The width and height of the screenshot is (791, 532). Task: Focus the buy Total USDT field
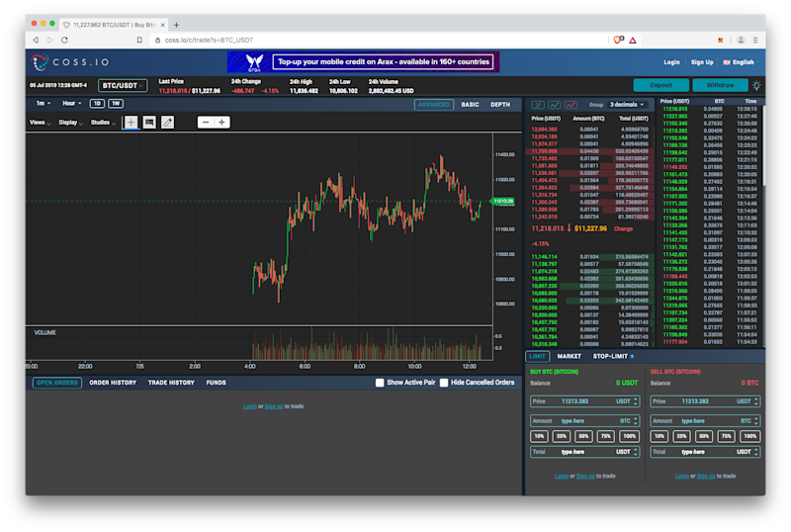(584, 452)
